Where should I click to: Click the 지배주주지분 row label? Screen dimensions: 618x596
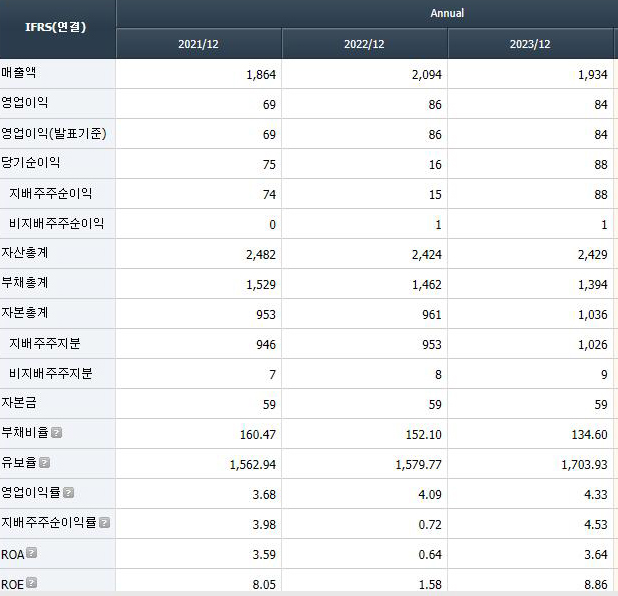coord(45,343)
